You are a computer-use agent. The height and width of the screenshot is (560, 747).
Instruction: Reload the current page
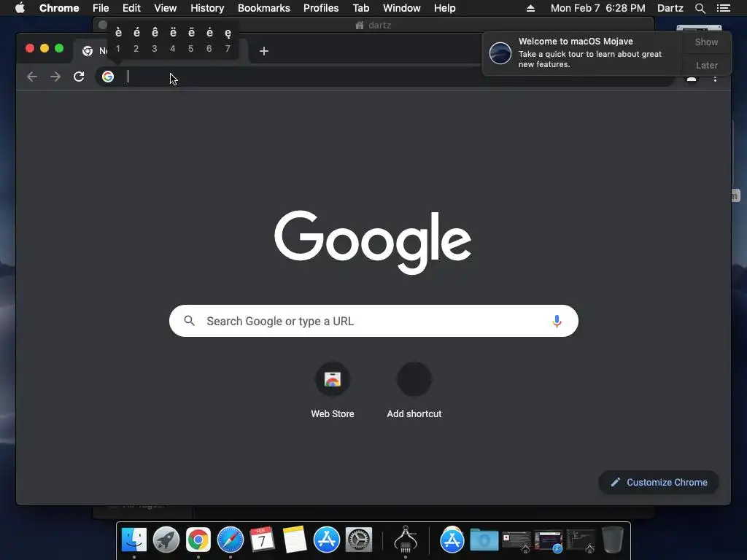click(79, 77)
